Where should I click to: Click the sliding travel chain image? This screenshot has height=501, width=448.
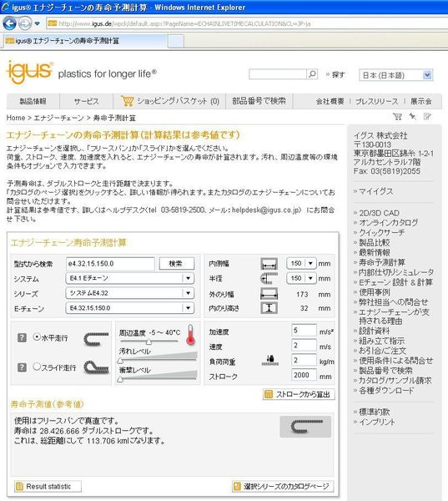coord(96,367)
